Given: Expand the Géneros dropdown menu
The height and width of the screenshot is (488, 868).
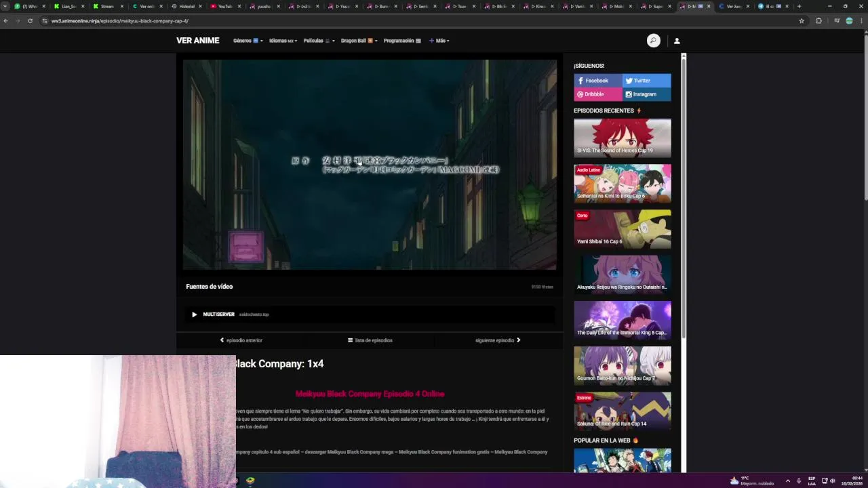Looking at the screenshot, I should point(248,41).
